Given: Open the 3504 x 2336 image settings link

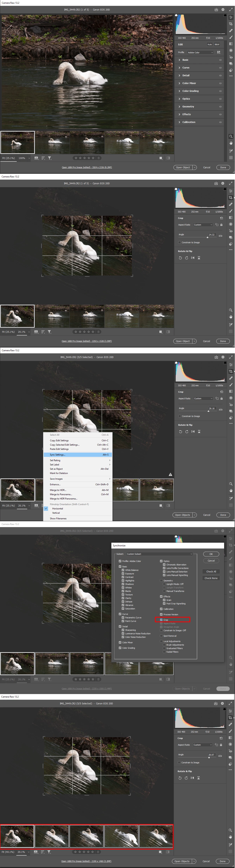Looking at the screenshot, I should click(x=87, y=168).
